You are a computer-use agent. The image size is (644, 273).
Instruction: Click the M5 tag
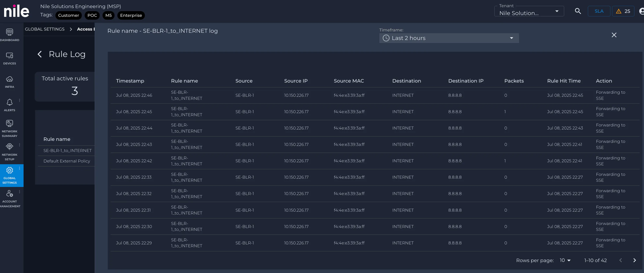(108, 15)
